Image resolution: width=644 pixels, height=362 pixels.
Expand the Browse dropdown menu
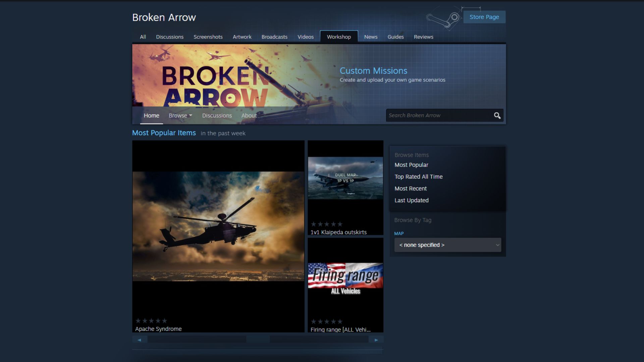(x=180, y=115)
